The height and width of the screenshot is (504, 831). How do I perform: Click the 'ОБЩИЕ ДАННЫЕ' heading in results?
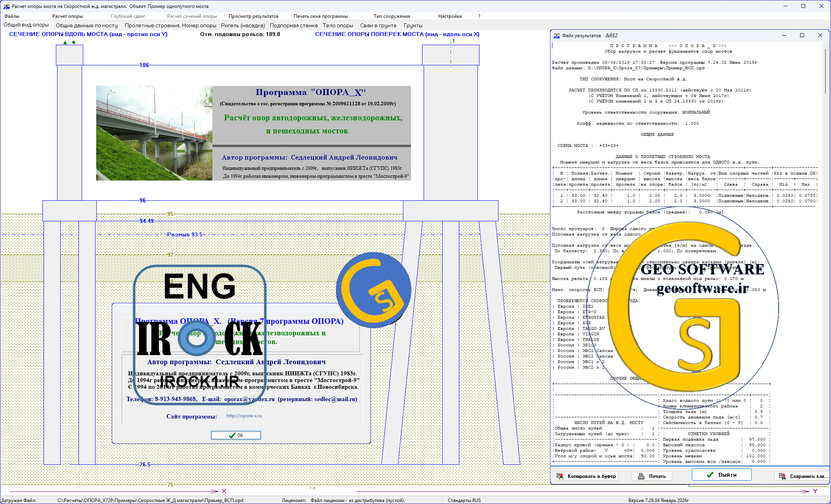(657, 135)
